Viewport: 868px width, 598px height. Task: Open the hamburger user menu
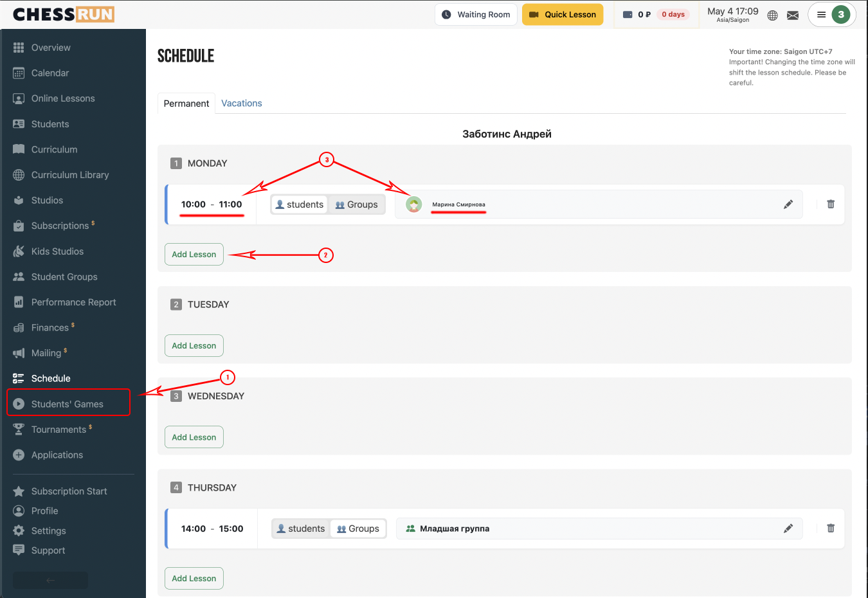(821, 15)
